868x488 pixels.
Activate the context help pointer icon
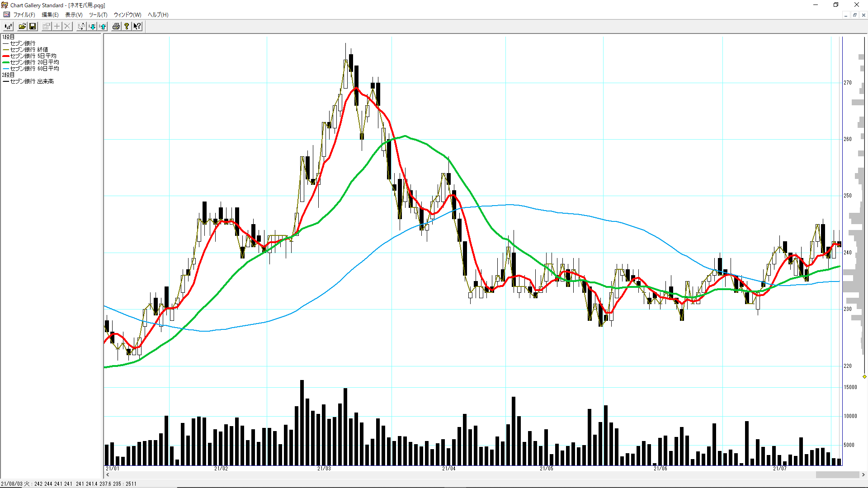pos(137,26)
